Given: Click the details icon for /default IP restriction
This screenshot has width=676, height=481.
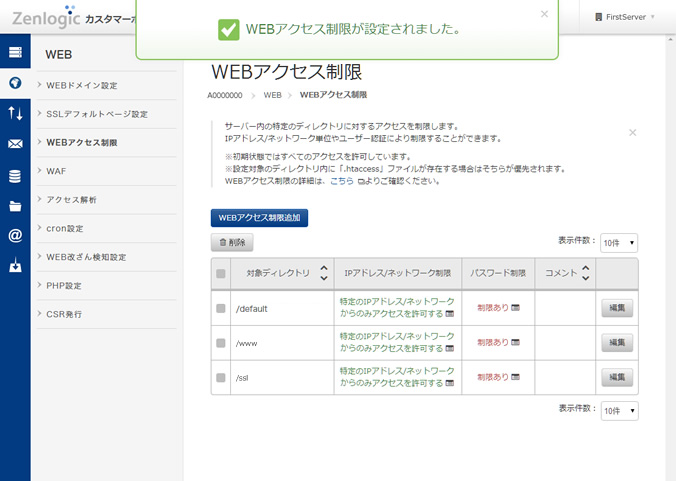Looking at the screenshot, I should [x=450, y=314].
